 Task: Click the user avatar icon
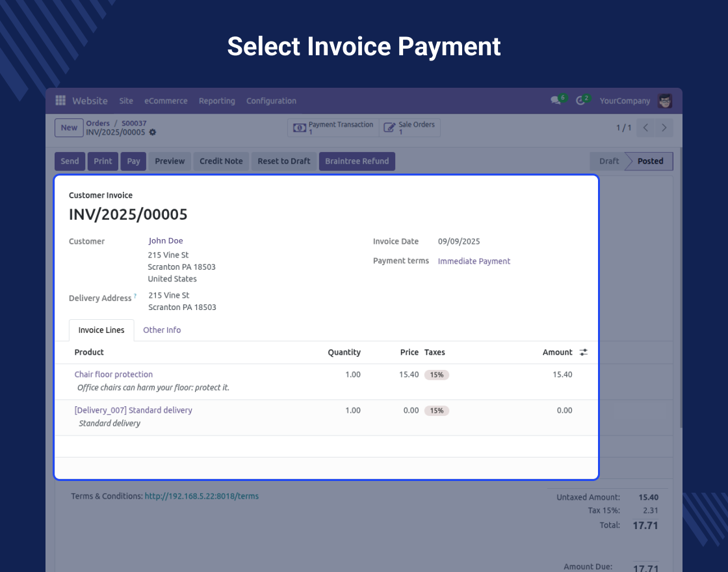(x=665, y=101)
